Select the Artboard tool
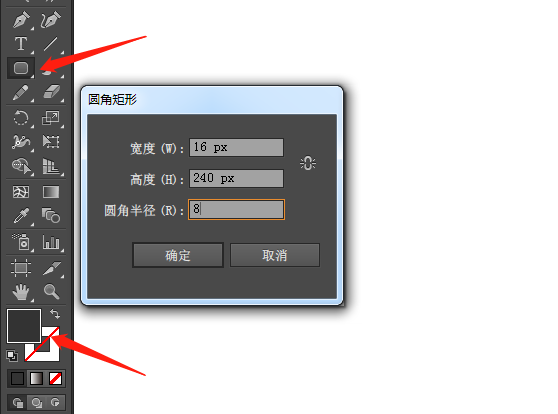 [x=21, y=268]
